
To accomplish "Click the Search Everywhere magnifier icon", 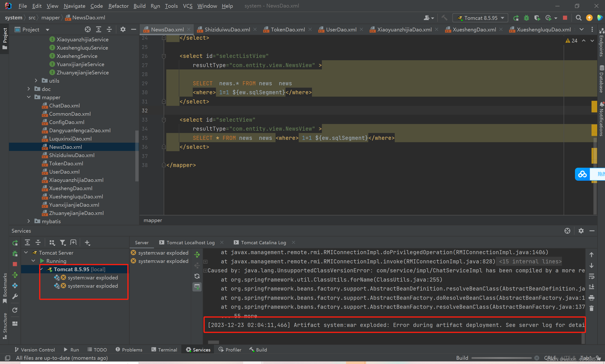I will pyautogui.click(x=579, y=18).
